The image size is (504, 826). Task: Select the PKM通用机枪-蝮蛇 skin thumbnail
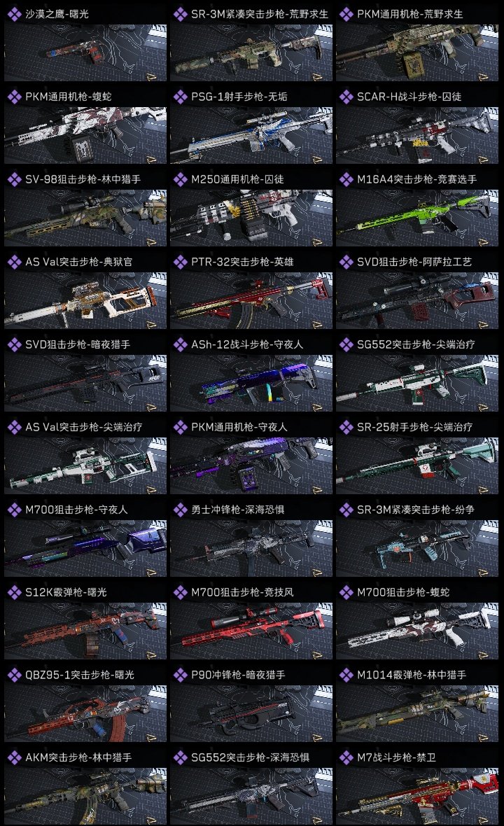pyautogui.click(x=85, y=135)
